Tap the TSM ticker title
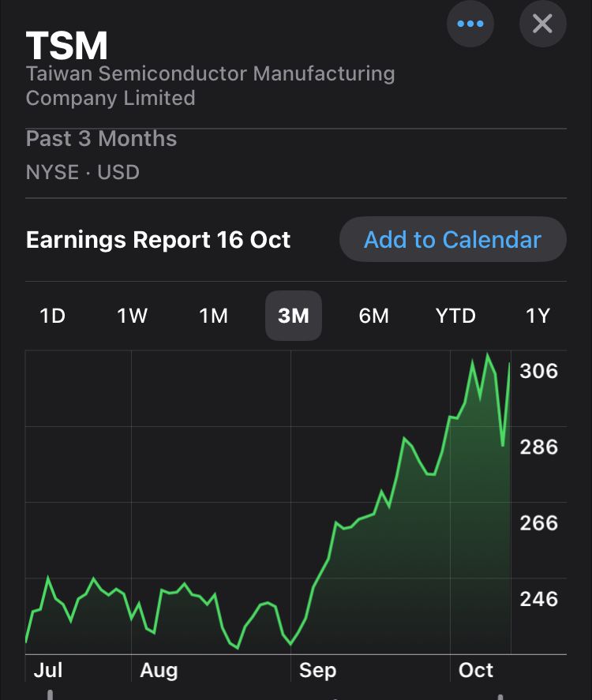Screen dimensions: 592x700 point(67,46)
